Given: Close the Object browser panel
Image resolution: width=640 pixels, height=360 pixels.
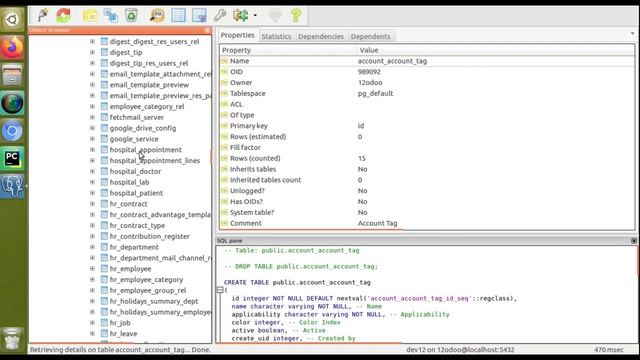Looking at the screenshot, I should 207,30.
